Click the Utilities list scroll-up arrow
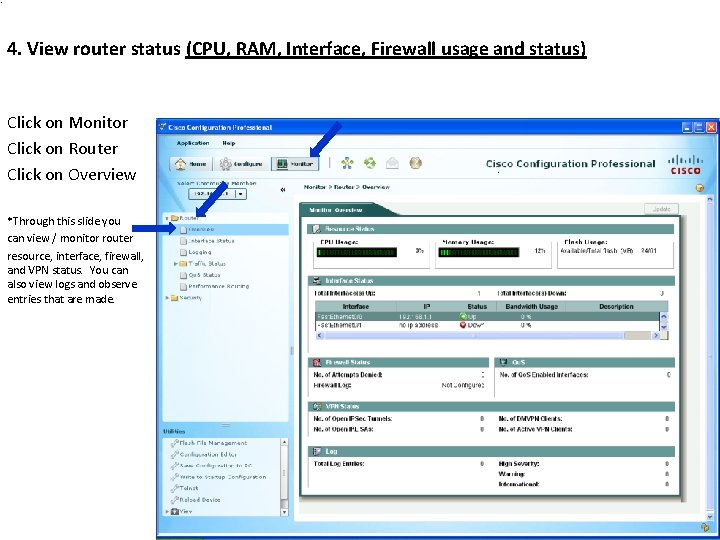 (284, 442)
